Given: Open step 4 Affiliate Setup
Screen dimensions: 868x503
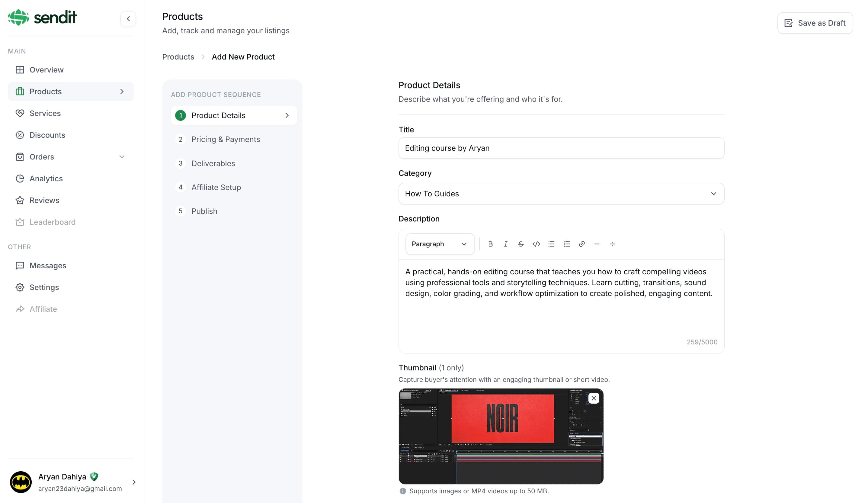Looking at the screenshot, I should coord(234,187).
